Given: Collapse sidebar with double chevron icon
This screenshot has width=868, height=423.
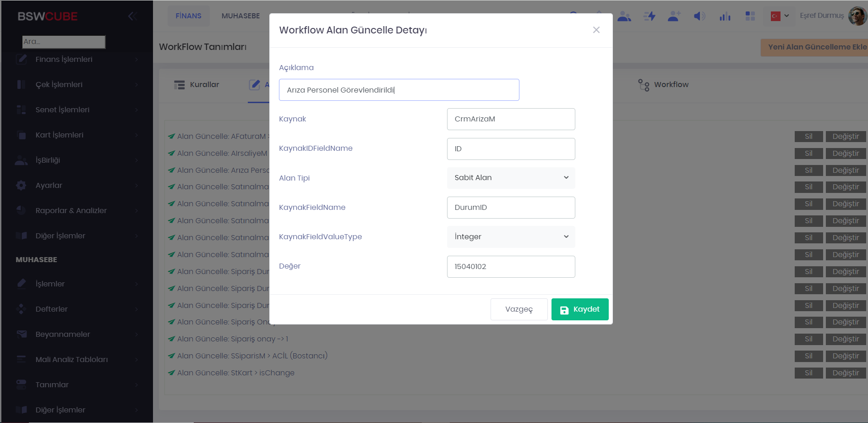Looking at the screenshot, I should (x=132, y=16).
